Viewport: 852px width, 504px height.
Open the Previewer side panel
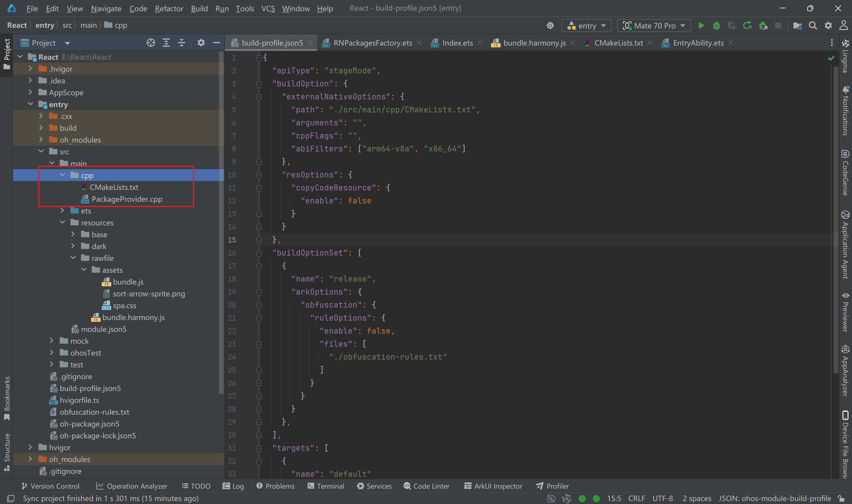point(845,312)
